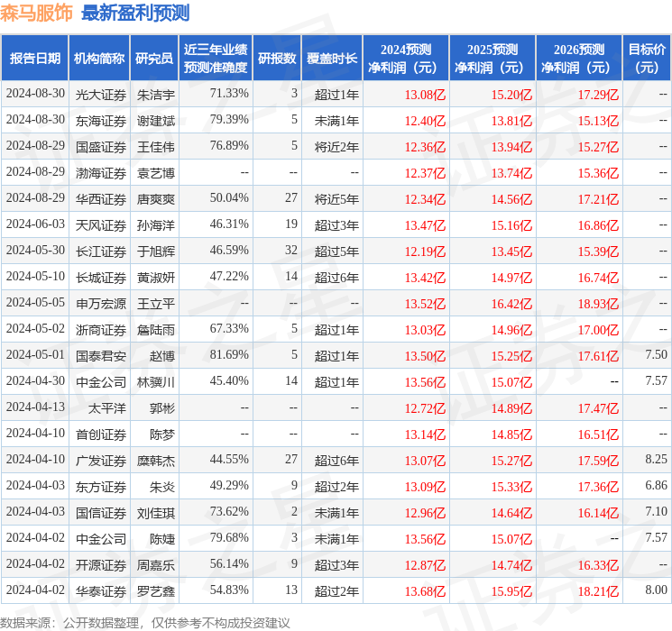This screenshot has width=672, height=631.
Task: Click accuracy value 67.33%
Action: point(229,328)
